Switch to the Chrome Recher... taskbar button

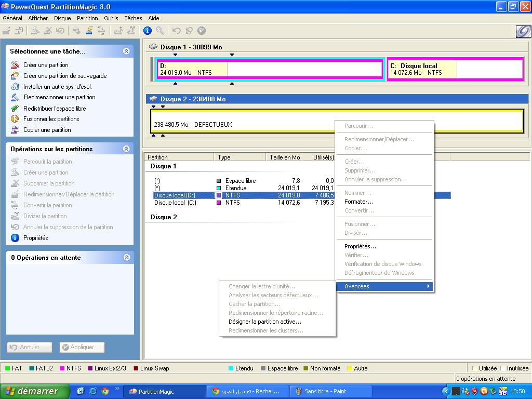(248, 392)
